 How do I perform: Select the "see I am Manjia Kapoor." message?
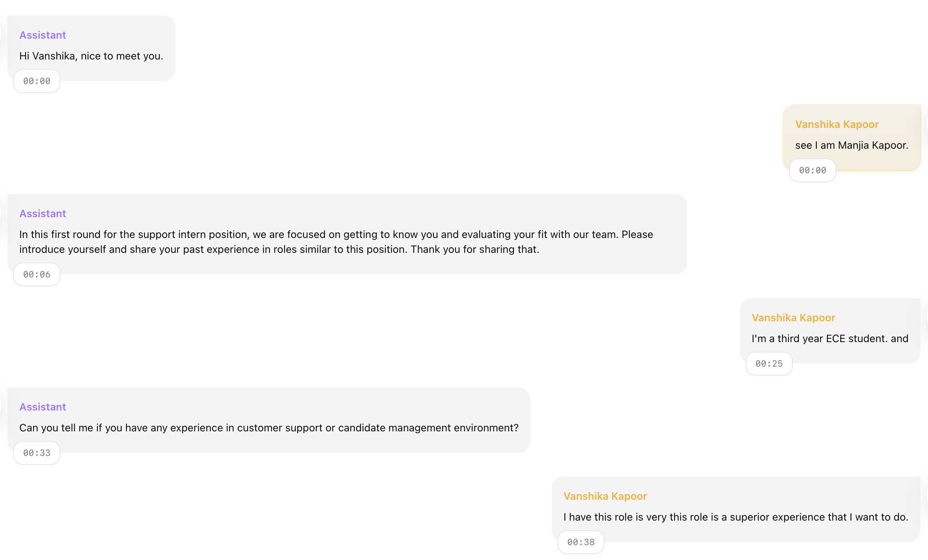851,145
